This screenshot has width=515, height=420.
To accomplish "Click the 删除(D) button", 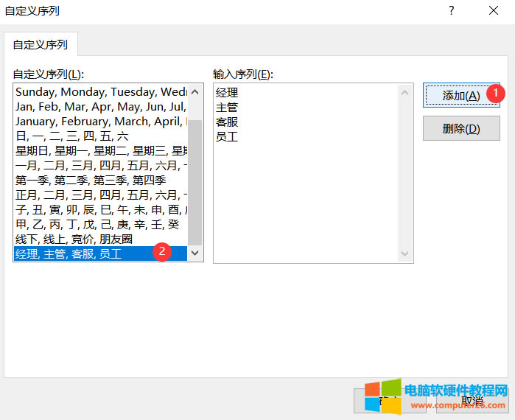I will 460,129.
